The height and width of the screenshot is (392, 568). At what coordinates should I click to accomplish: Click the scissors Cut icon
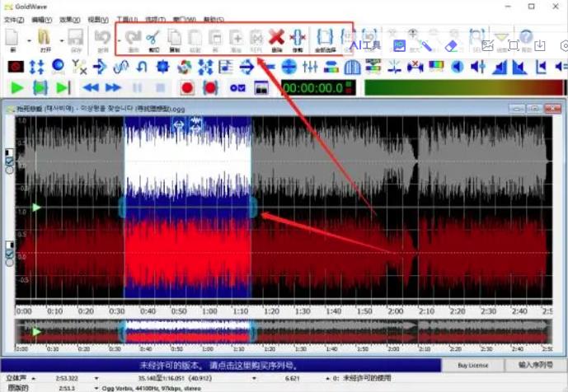pyautogui.click(x=153, y=38)
